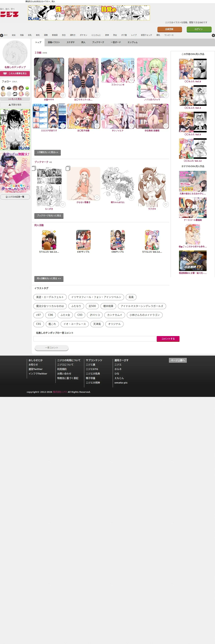Select the 一言ボード tab
Screen dimensions: 215x644
click(116, 42)
